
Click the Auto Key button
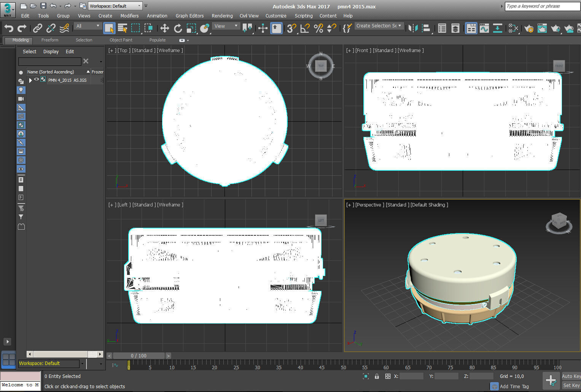pyautogui.click(x=571, y=376)
